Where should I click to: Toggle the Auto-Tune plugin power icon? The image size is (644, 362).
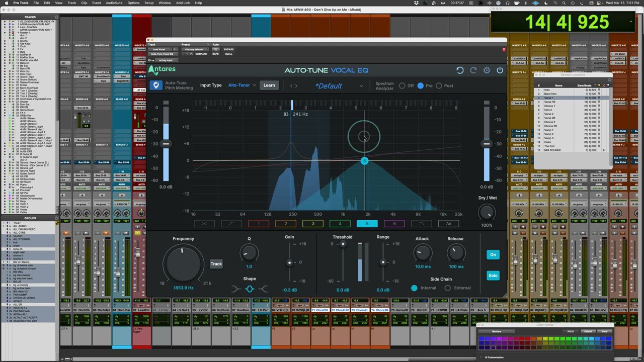click(500, 70)
